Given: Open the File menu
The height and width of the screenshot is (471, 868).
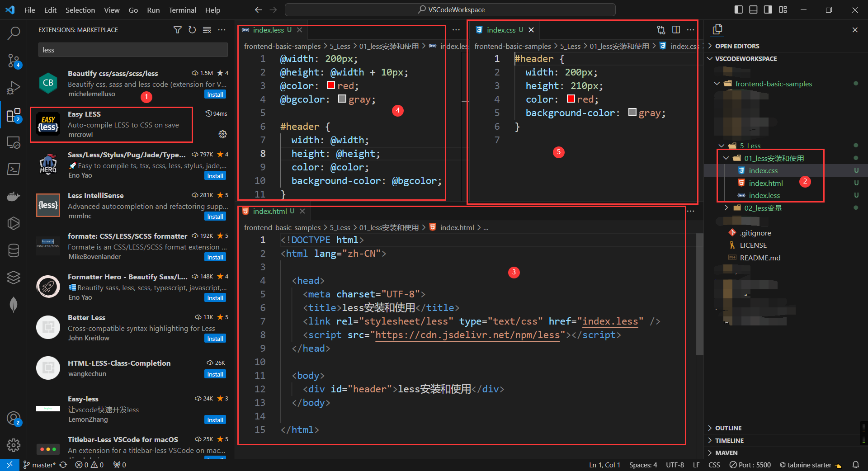Looking at the screenshot, I should [x=30, y=10].
